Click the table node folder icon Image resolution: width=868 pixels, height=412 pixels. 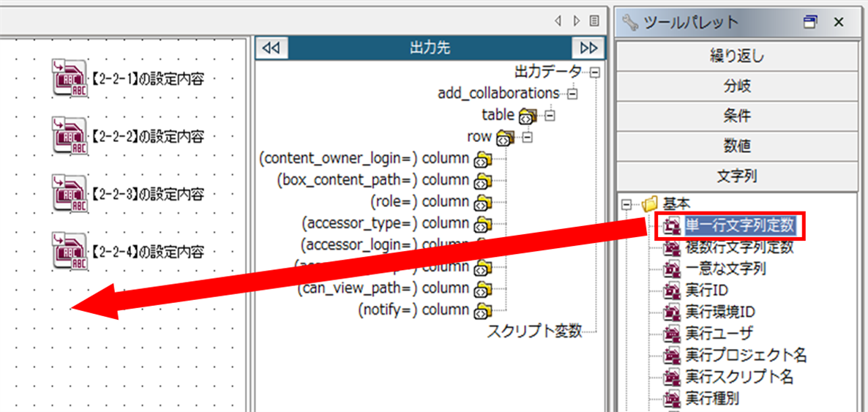click(527, 116)
